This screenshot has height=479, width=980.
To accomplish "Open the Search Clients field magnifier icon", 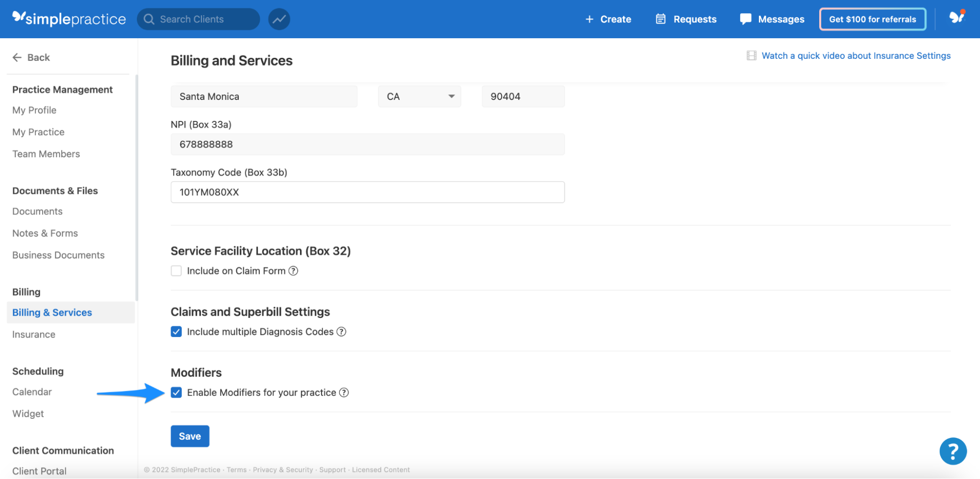I will click(x=150, y=19).
